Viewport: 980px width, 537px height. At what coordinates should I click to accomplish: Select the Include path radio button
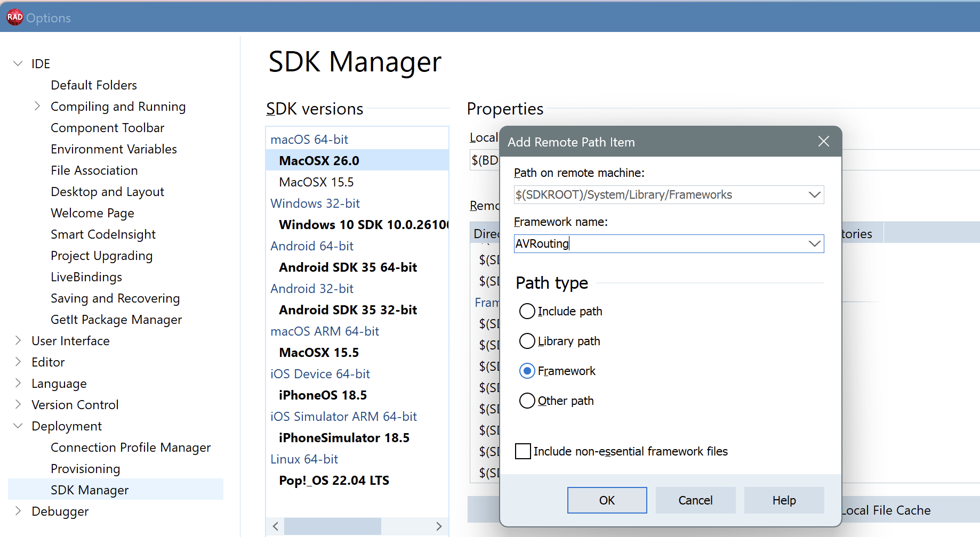tap(527, 311)
